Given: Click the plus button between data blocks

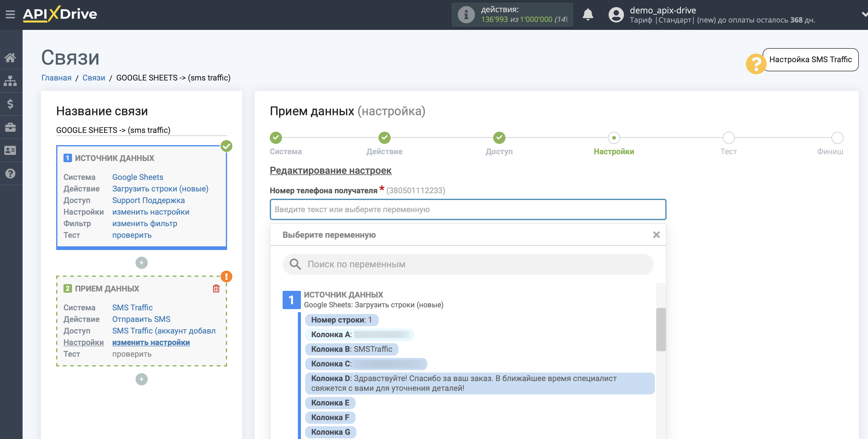Looking at the screenshot, I should click(142, 262).
